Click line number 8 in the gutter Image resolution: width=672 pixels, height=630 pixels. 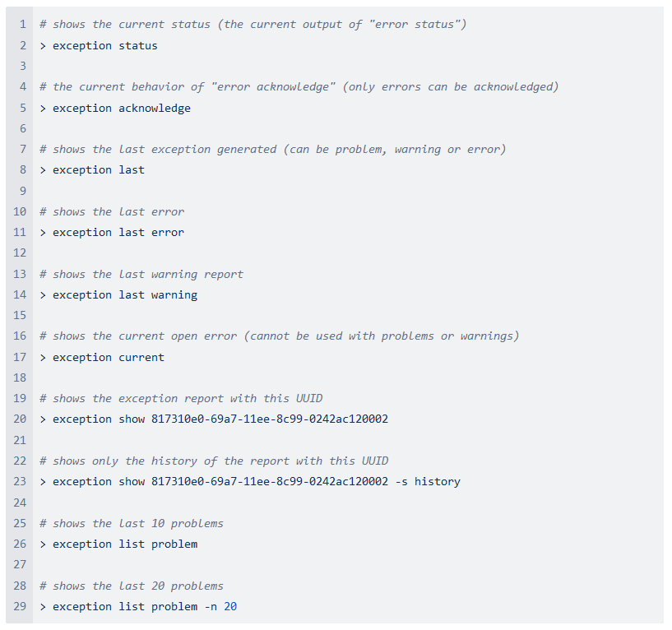pos(23,170)
